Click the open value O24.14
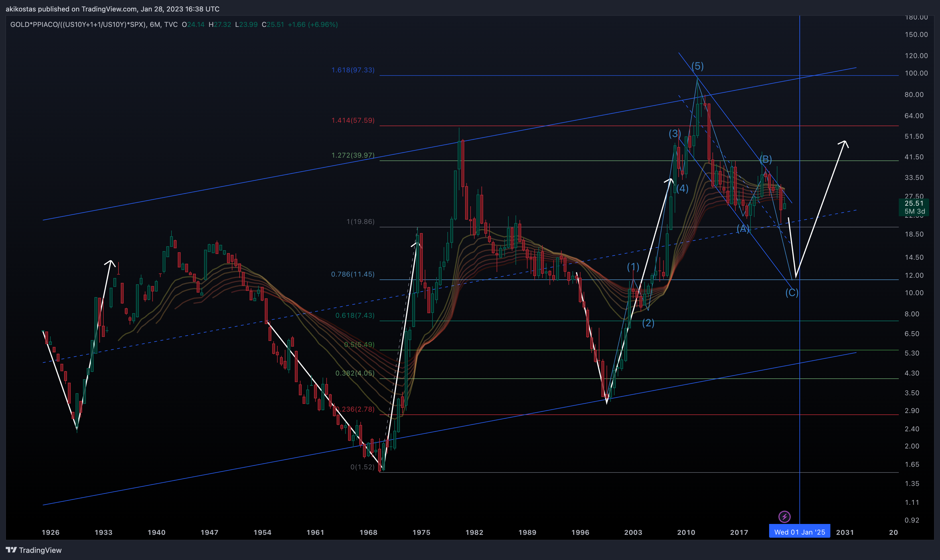This screenshot has height=560, width=940. [x=193, y=25]
